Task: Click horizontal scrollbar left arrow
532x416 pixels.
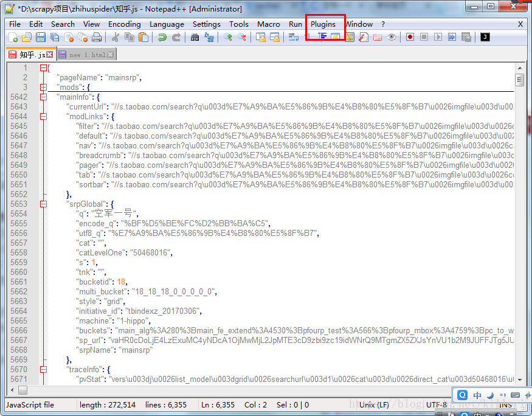Action: (x=12, y=390)
